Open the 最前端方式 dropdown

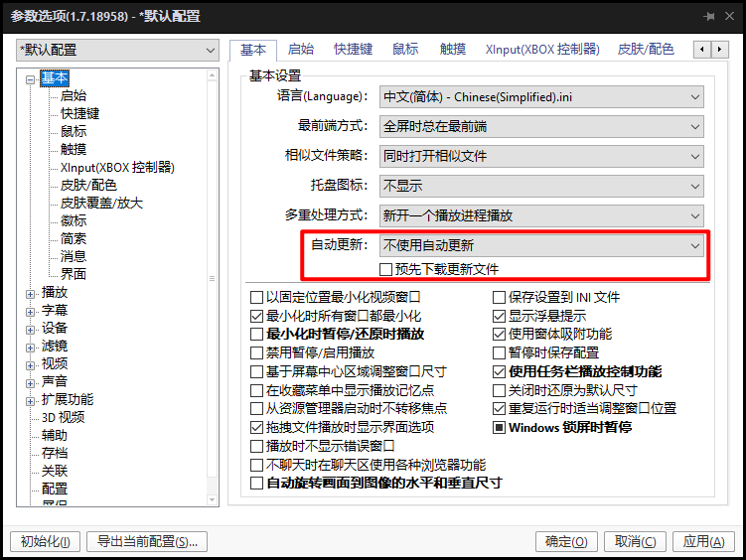click(541, 127)
